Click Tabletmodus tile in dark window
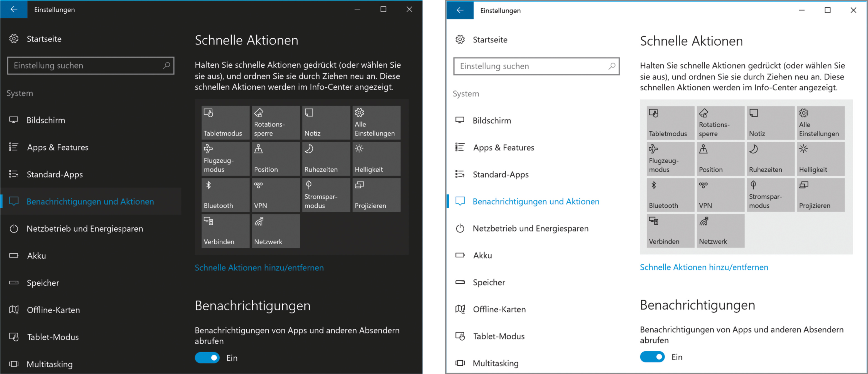This screenshot has width=868, height=374. click(x=225, y=123)
